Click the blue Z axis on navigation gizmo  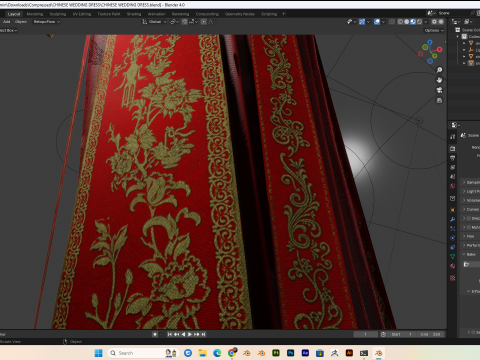430,42
